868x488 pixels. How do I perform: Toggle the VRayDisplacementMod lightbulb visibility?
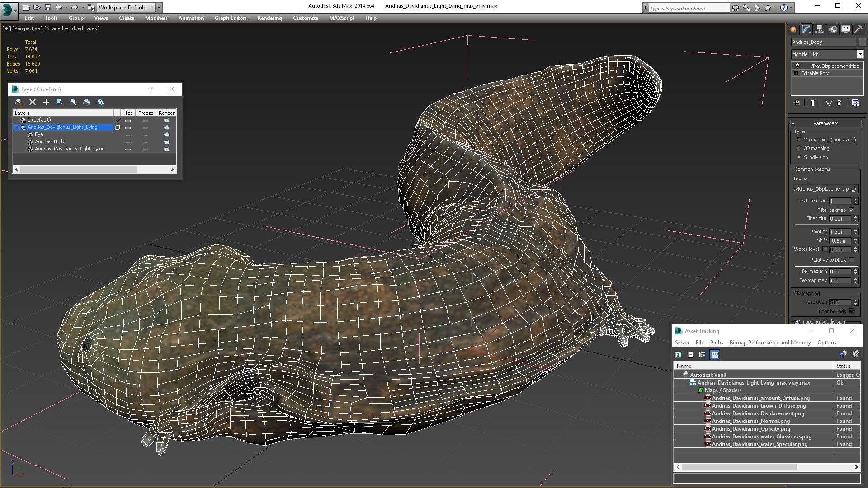point(797,66)
